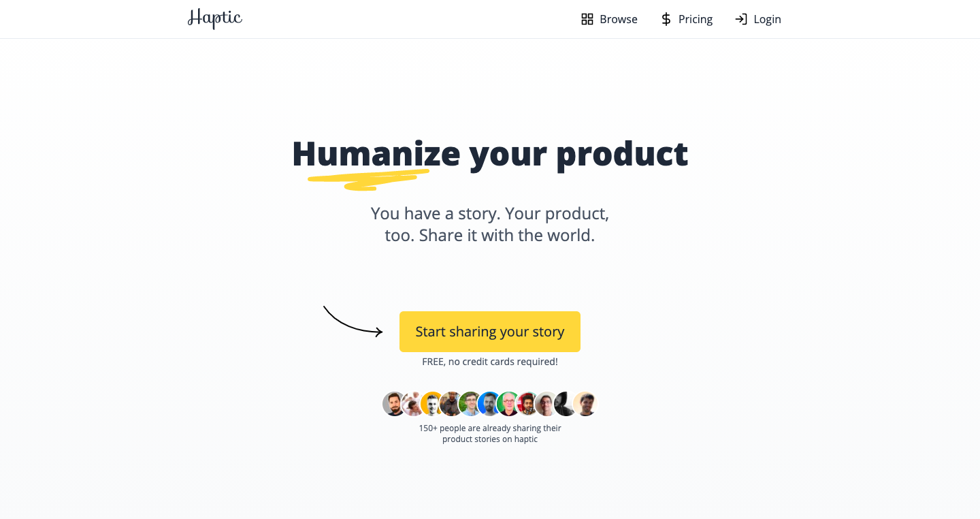Click the Pricing dollar sign icon

(x=666, y=19)
